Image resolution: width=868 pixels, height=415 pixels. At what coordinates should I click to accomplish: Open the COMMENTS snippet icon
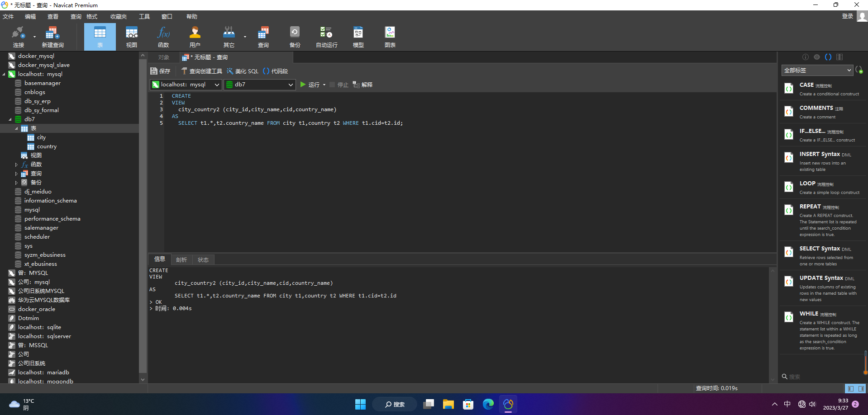[789, 112]
